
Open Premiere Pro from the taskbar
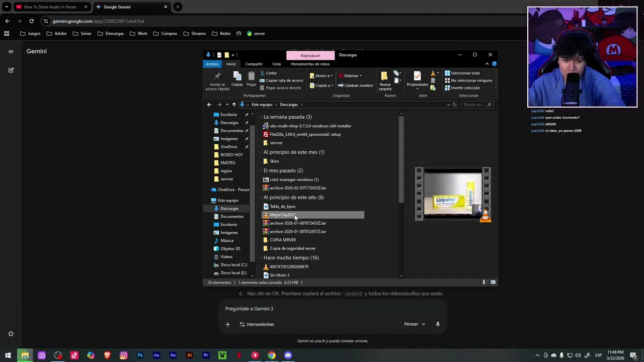pyautogui.click(x=206, y=355)
